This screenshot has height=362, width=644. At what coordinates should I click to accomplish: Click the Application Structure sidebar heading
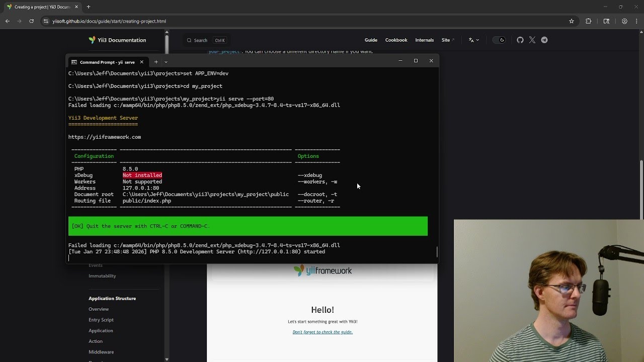(x=112, y=298)
